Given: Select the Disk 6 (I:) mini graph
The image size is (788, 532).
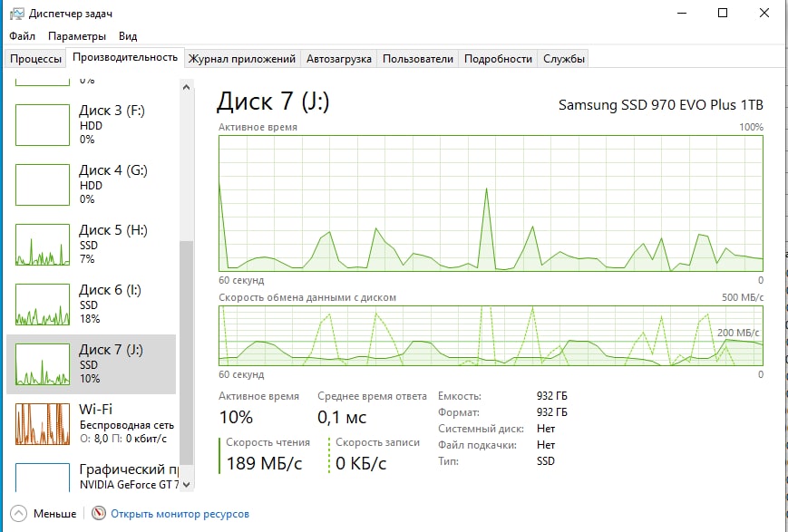Looking at the screenshot, I should (43, 305).
